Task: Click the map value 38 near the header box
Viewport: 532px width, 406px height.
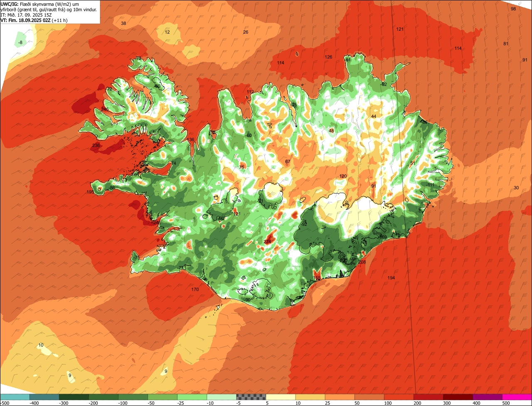Action: point(123,23)
